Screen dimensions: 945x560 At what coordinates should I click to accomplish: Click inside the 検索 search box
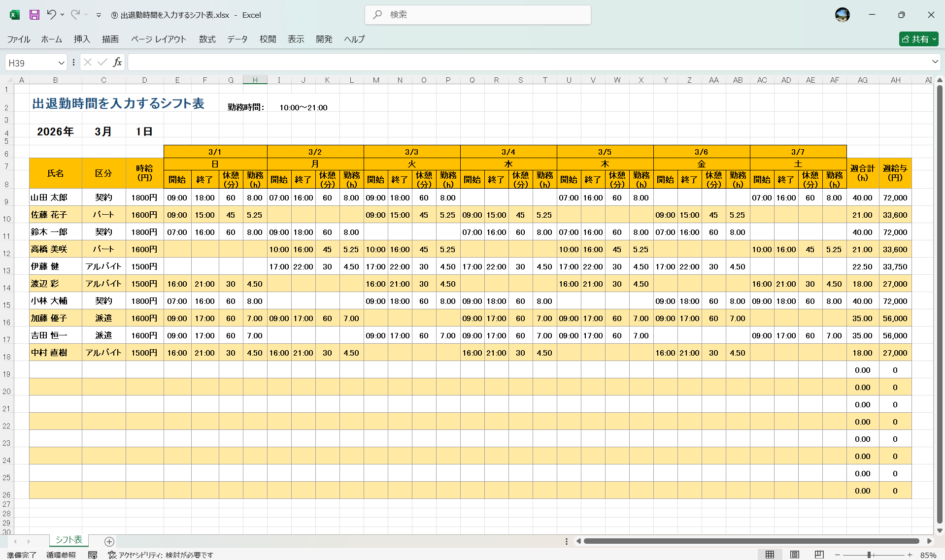[477, 15]
